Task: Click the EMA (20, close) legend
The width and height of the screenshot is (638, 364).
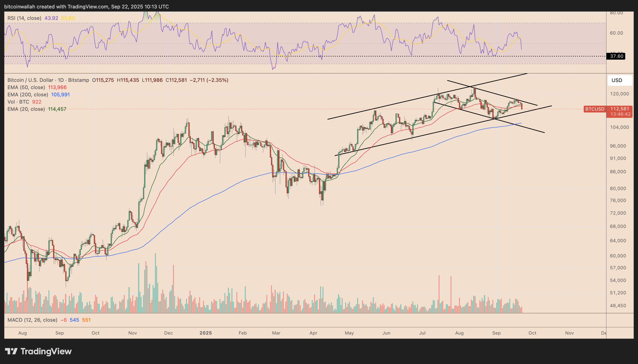Action: [x=26, y=109]
